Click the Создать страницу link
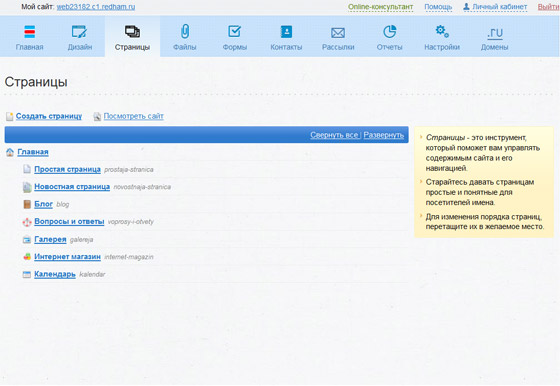 [49, 116]
